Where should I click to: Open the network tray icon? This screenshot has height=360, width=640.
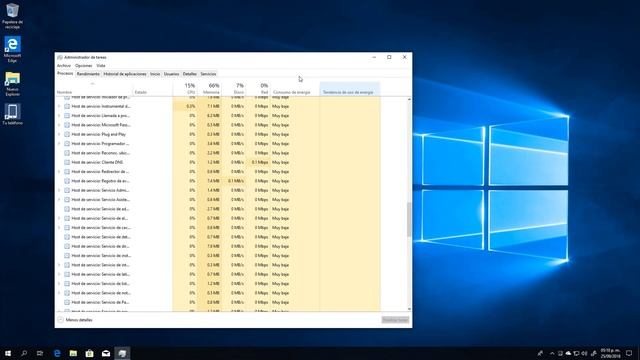(x=576, y=353)
